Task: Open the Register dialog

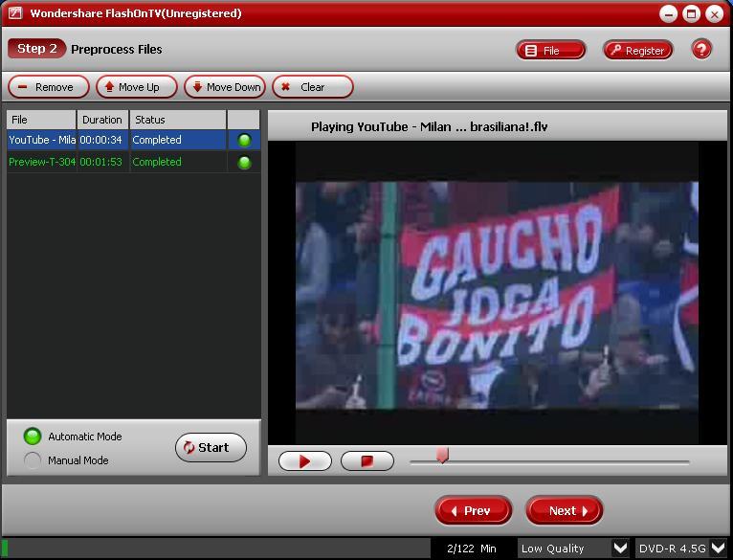Action: tap(638, 50)
